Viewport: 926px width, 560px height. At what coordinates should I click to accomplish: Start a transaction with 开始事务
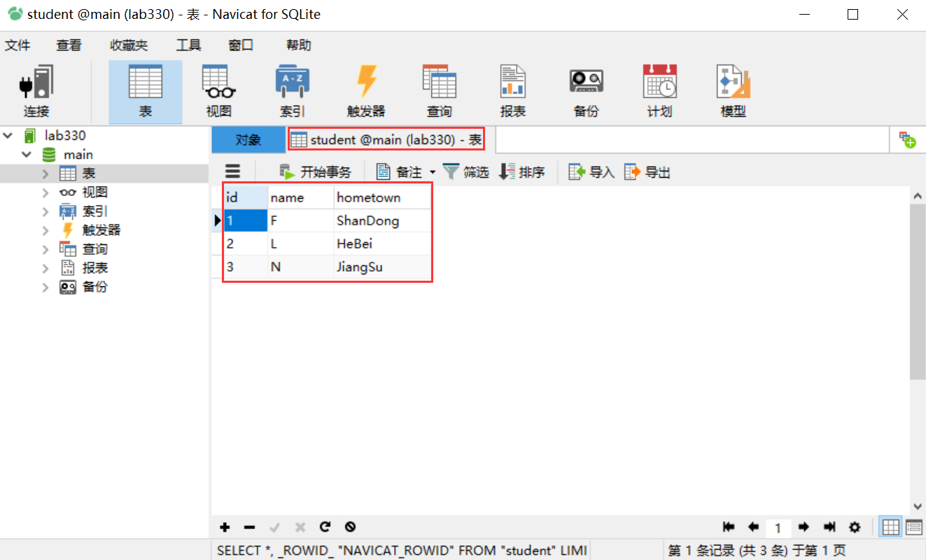click(x=314, y=171)
